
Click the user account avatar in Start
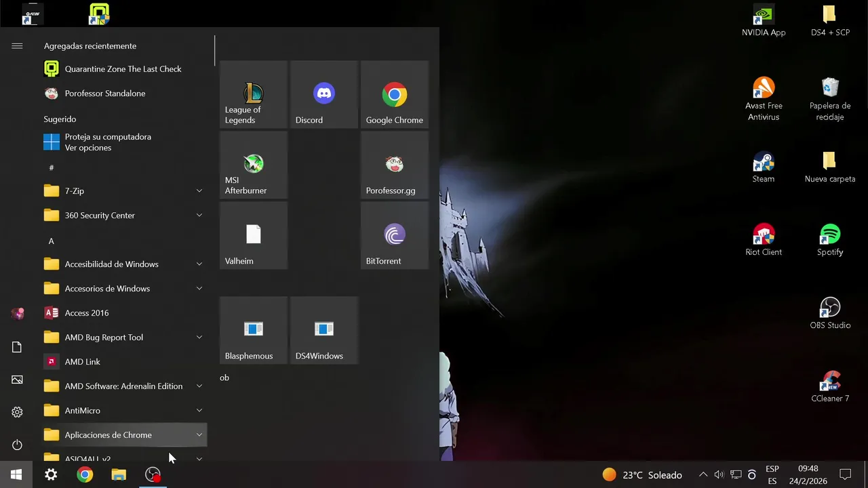click(17, 314)
